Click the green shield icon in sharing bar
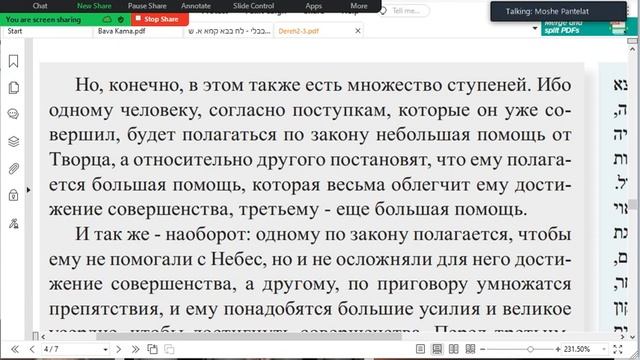 pos(121,19)
